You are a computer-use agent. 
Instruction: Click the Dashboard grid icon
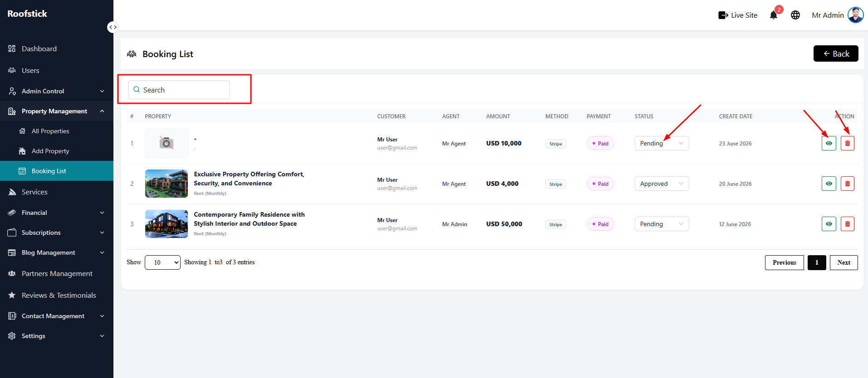(x=12, y=48)
